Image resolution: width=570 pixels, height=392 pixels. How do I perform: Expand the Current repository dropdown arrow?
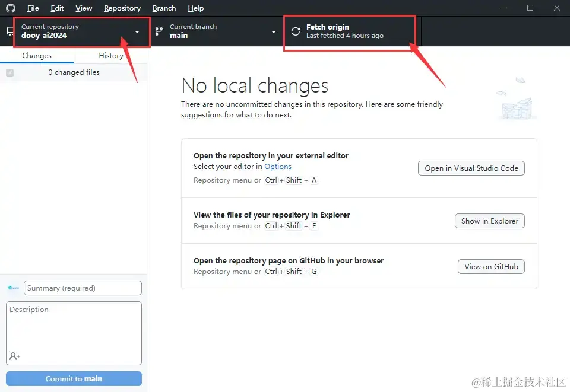coord(137,32)
